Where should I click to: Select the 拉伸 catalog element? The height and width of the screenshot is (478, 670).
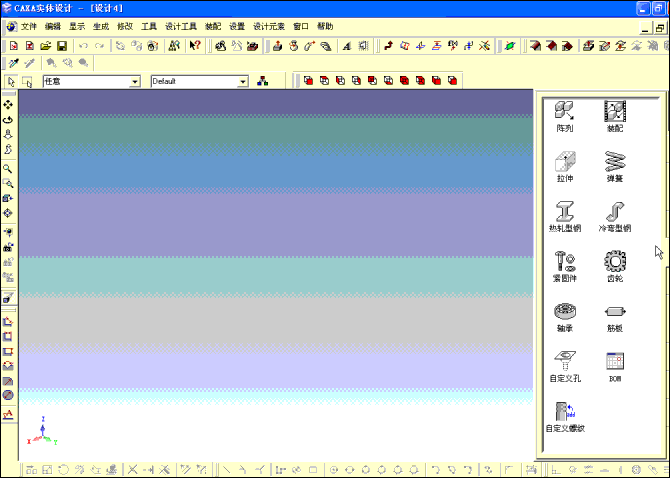pos(565,166)
